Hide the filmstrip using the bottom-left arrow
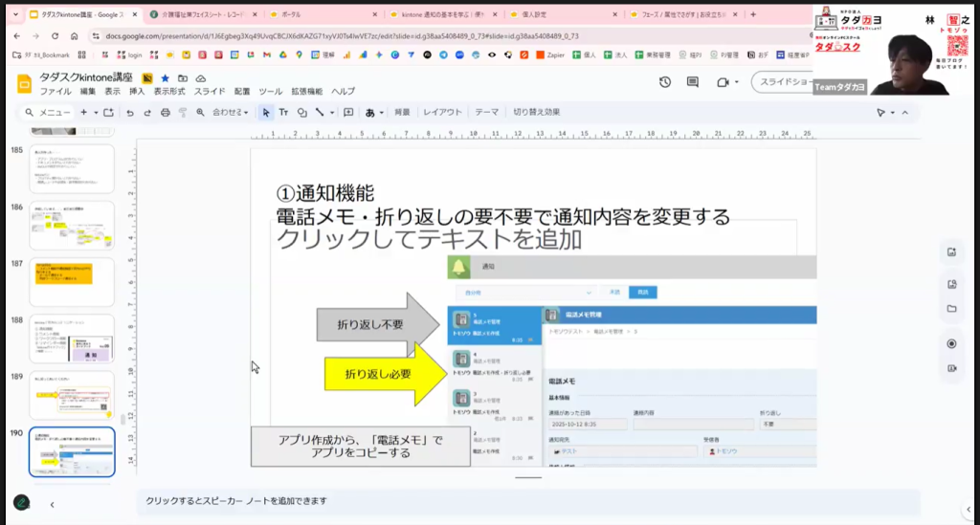This screenshot has height=525, width=980. pos(52,504)
